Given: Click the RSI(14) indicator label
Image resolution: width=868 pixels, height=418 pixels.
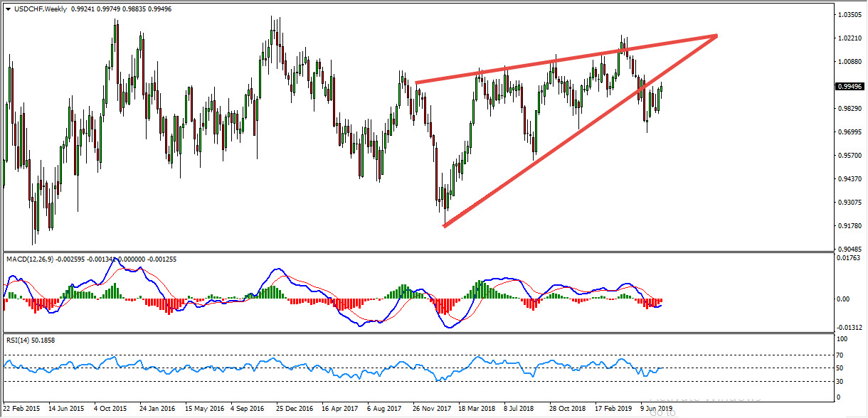Looking at the screenshot, I should coord(17,341).
